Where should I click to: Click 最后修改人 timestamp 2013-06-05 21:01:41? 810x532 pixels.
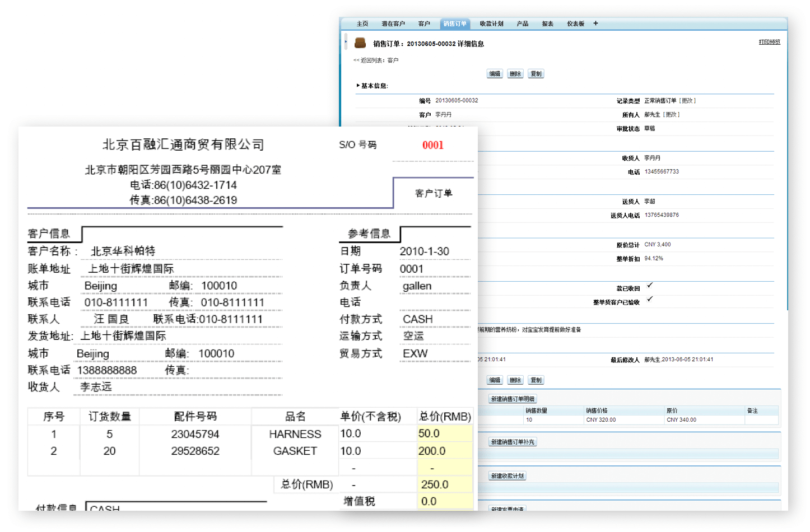pyautogui.click(x=687, y=360)
